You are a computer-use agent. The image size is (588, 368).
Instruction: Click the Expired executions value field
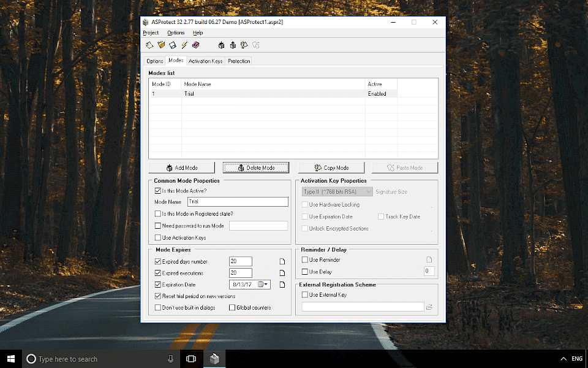click(240, 273)
